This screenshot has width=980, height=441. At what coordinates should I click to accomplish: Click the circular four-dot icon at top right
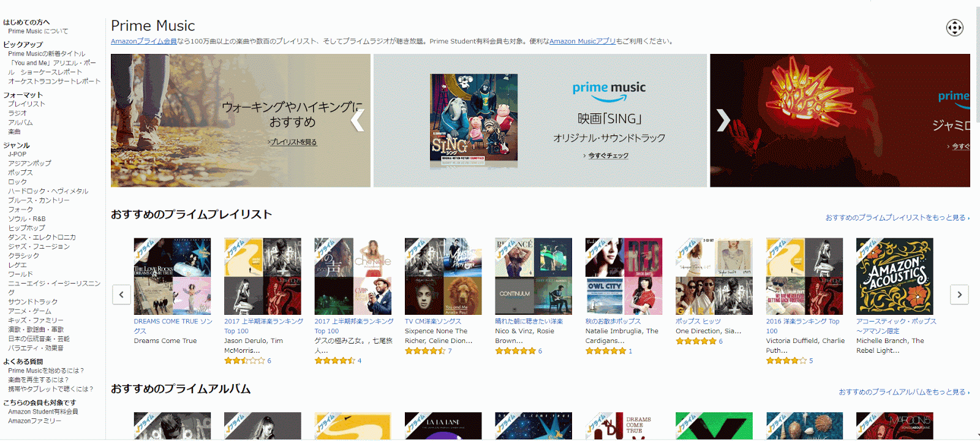pos(954,28)
